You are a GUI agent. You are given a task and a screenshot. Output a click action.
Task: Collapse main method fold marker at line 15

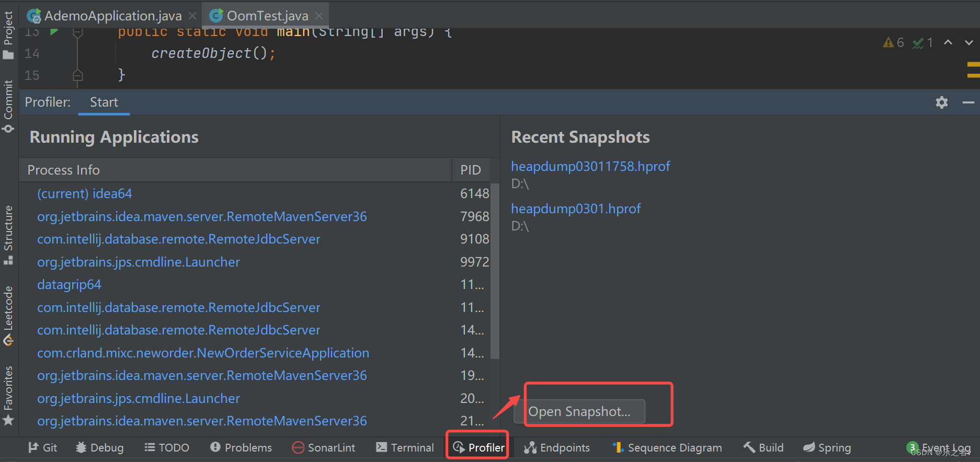[77, 75]
